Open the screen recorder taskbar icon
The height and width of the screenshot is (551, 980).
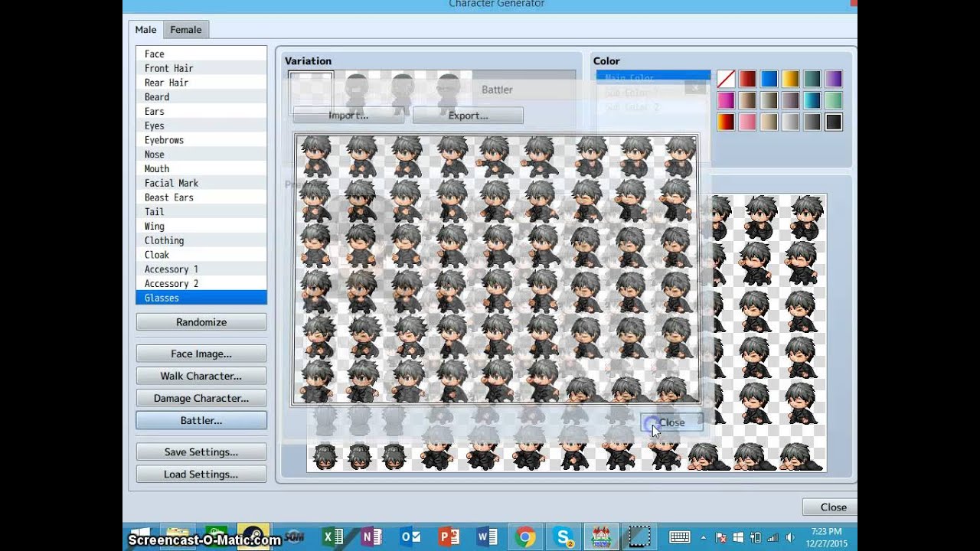639,536
